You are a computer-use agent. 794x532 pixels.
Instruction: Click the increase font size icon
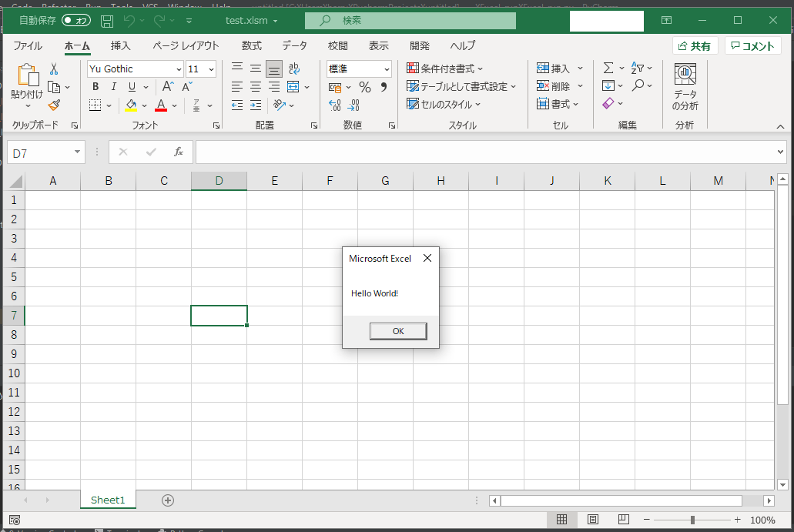[168, 86]
